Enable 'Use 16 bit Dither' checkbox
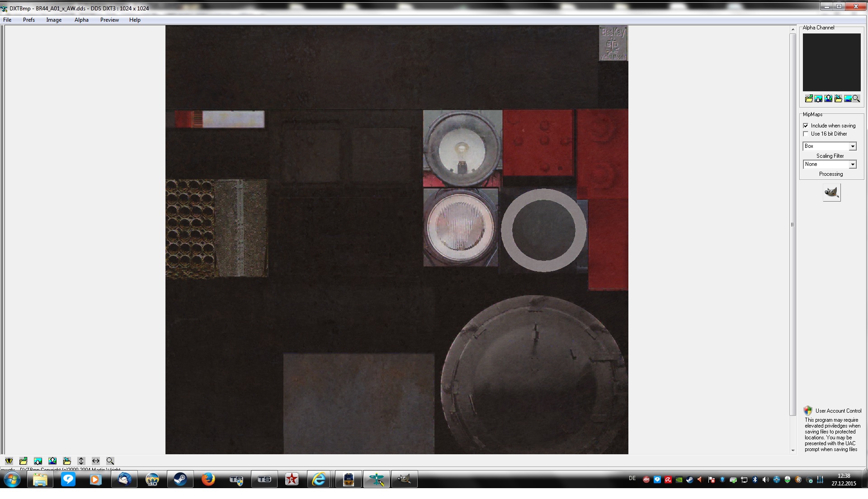The image size is (868, 499). point(806,134)
